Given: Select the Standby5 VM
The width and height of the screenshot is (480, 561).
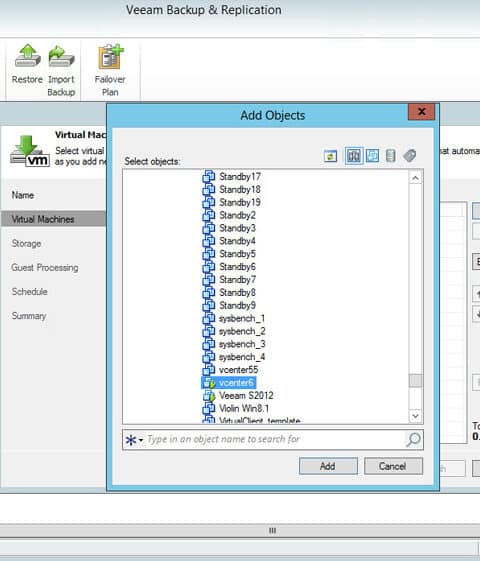Looking at the screenshot, I should 237,254.
